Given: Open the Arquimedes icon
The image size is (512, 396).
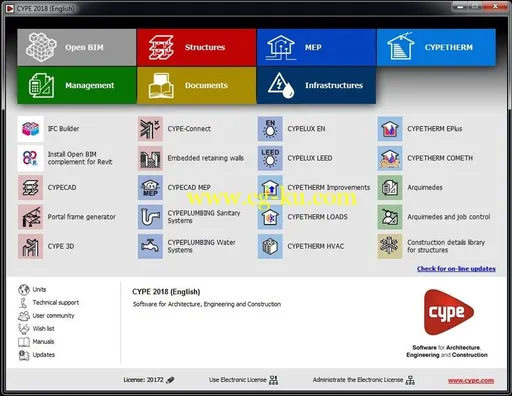Looking at the screenshot, I should click(390, 188).
